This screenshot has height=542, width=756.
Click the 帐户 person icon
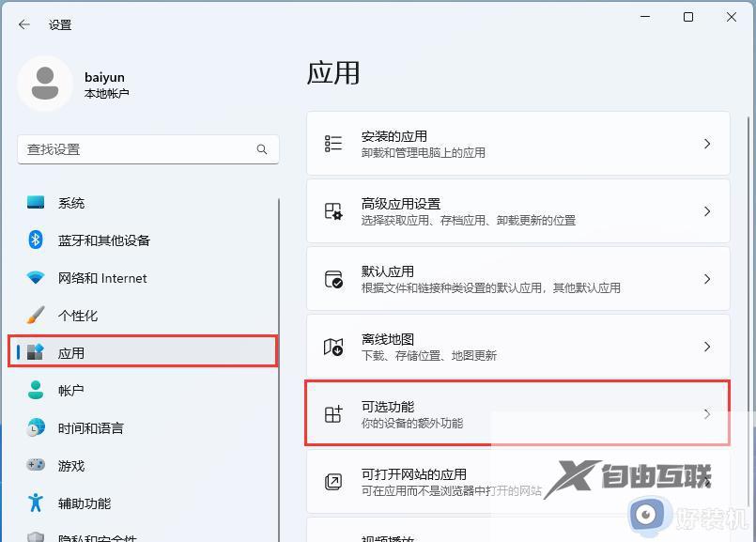pos(37,391)
